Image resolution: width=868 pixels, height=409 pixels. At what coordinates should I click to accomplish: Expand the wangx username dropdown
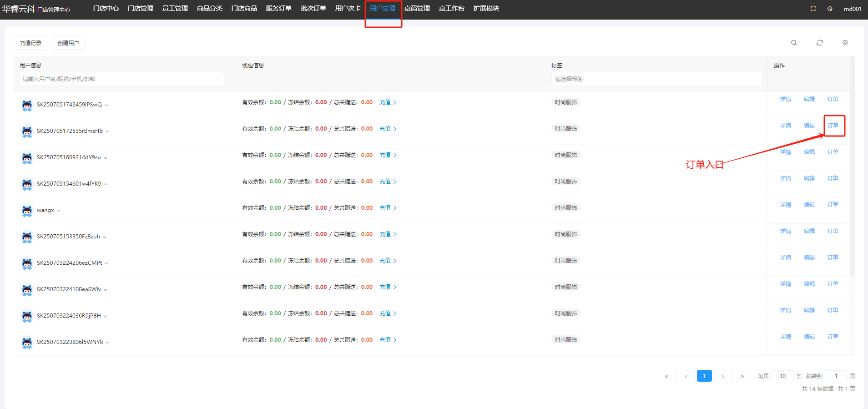[58, 211]
